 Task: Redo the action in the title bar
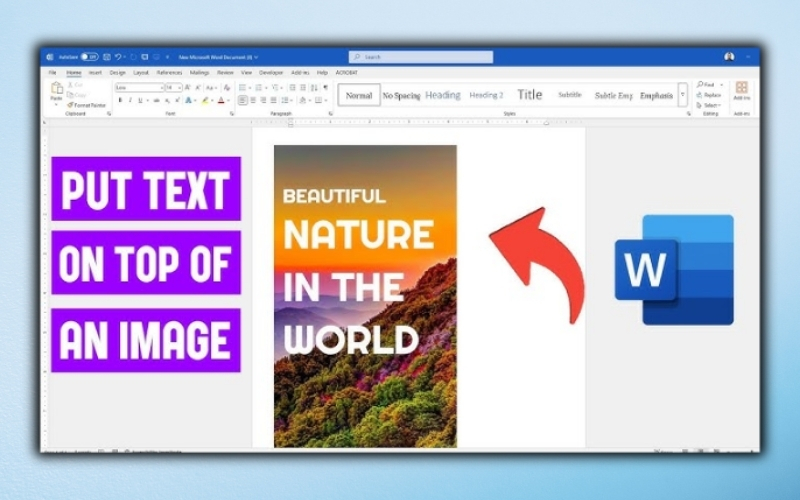pos(133,57)
